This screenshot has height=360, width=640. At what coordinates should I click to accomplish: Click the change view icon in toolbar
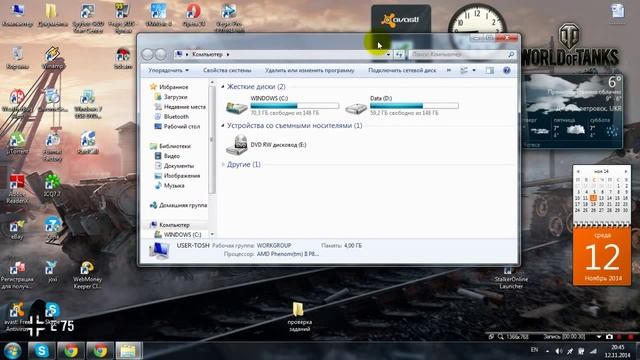tap(464, 71)
